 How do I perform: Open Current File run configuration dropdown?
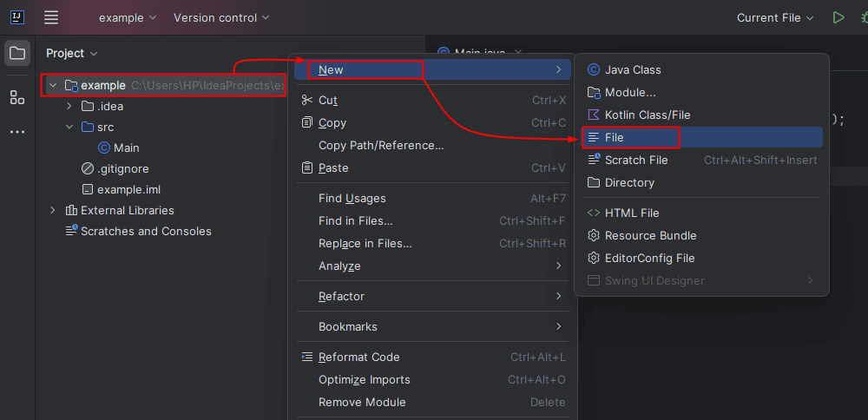[774, 17]
